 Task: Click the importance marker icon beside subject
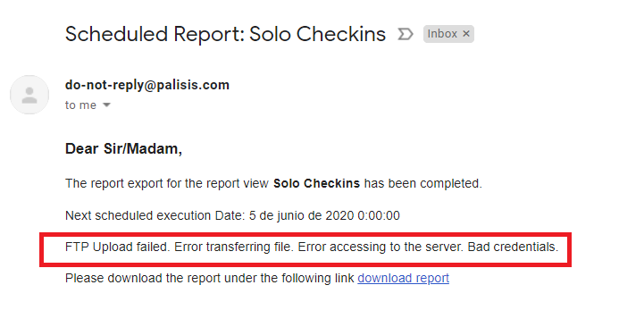tap(405, 34)
